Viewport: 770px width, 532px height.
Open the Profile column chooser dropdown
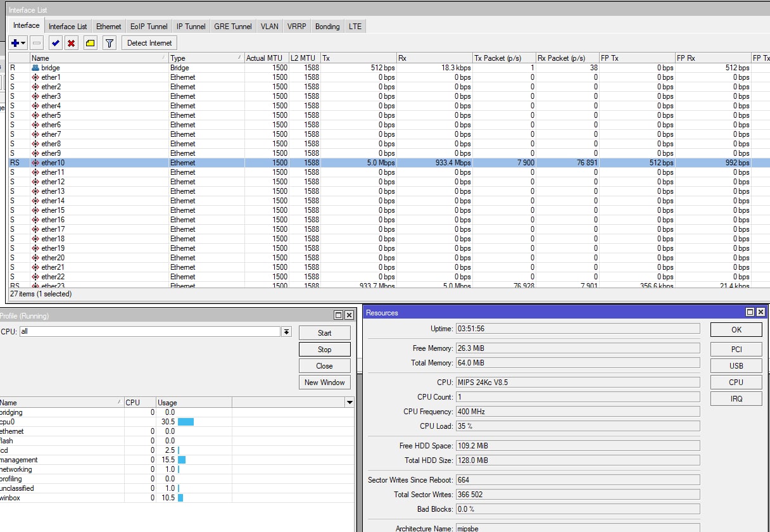coord(349,403)
